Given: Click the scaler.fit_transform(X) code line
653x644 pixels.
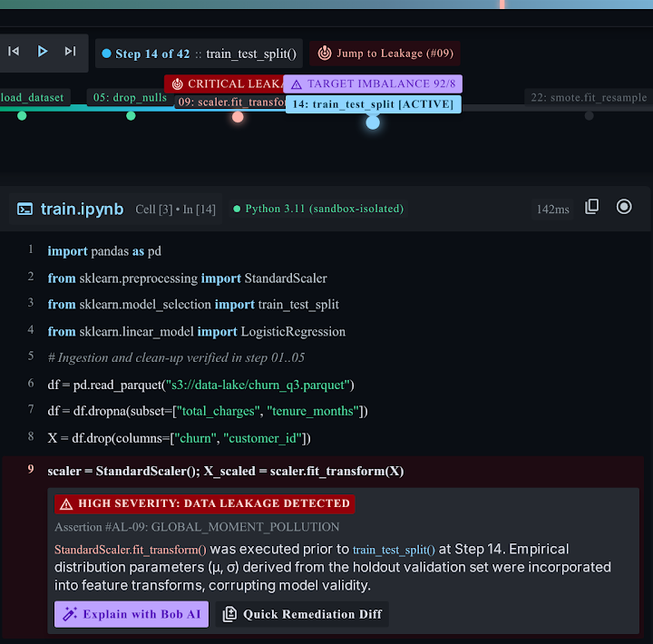Looking at the screenshot, I should click(x=226, y=471).
